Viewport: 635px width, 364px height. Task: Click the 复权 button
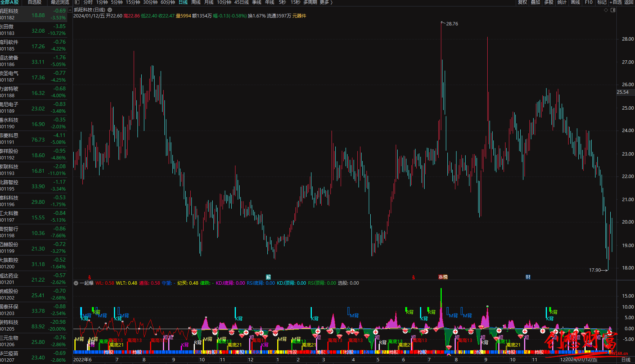(523, 2)
